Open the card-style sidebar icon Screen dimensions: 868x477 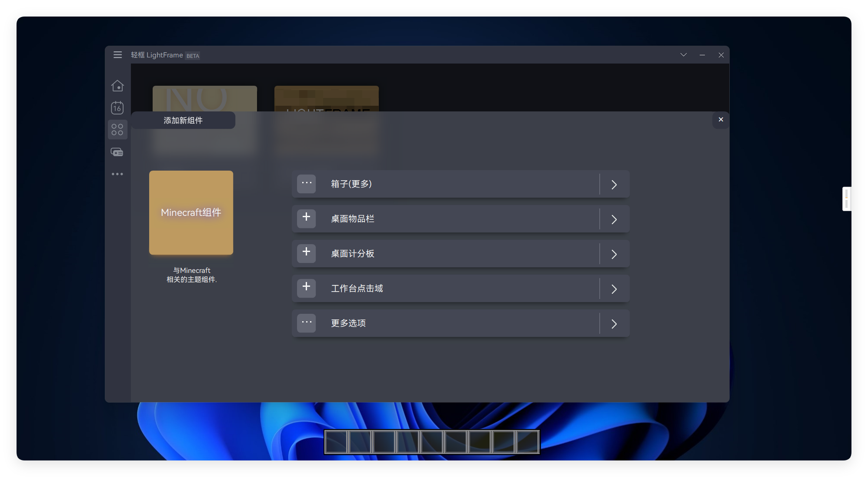coord(117,152)
